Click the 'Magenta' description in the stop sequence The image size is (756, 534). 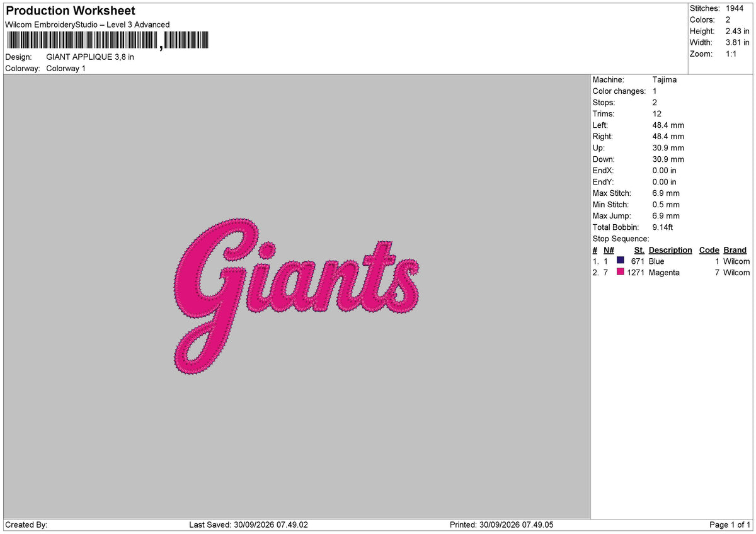coord(664,272)
